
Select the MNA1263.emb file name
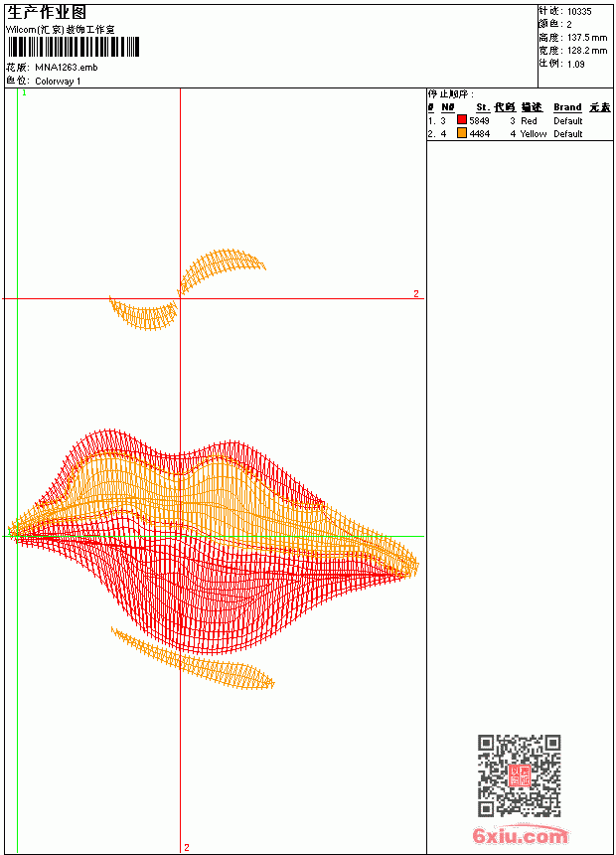pos(67,68)
